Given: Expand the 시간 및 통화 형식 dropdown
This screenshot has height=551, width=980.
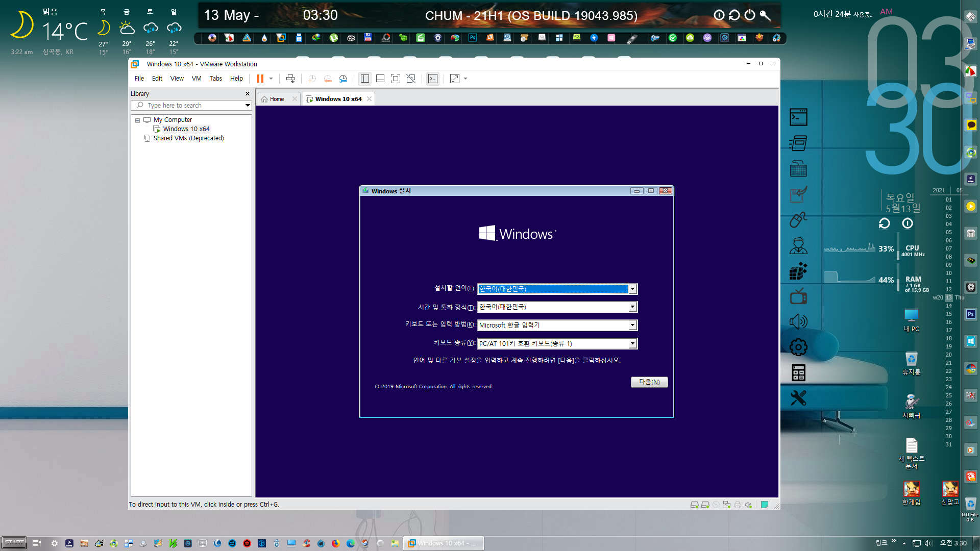Looking at the screenshot, I should (631, 307).
